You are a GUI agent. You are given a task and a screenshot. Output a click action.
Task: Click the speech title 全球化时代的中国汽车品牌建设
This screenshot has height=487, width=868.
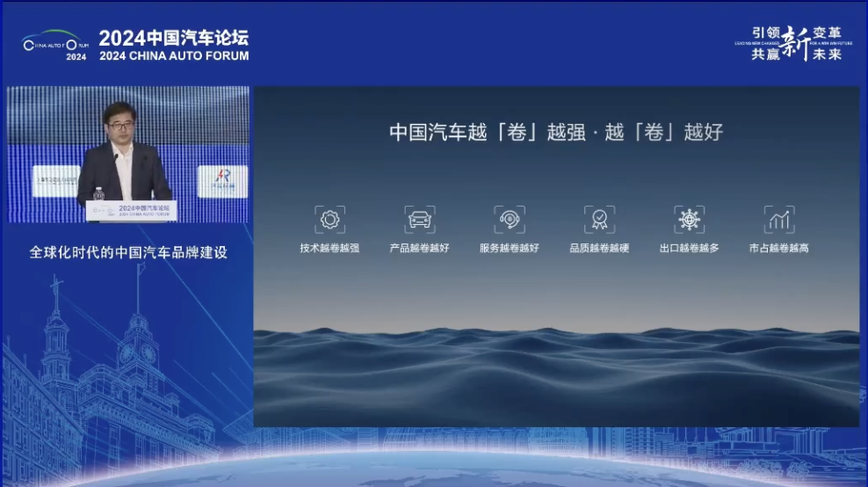click(128, 252)
